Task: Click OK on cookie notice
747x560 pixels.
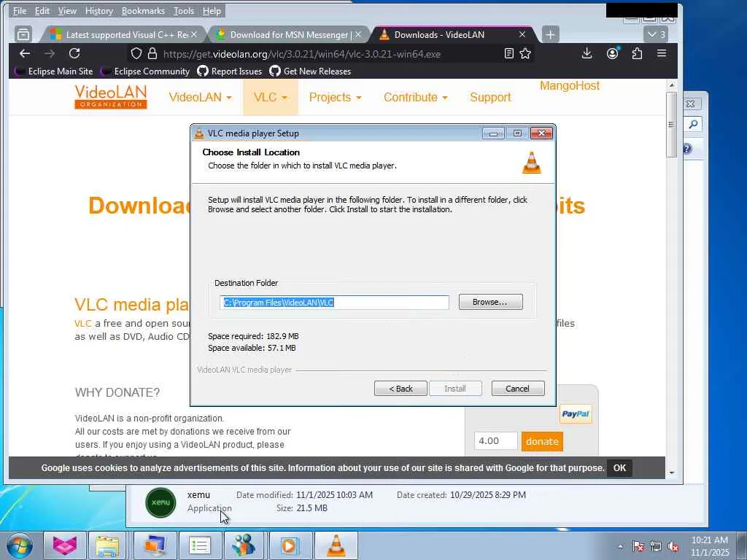Action: pos(619,467)
